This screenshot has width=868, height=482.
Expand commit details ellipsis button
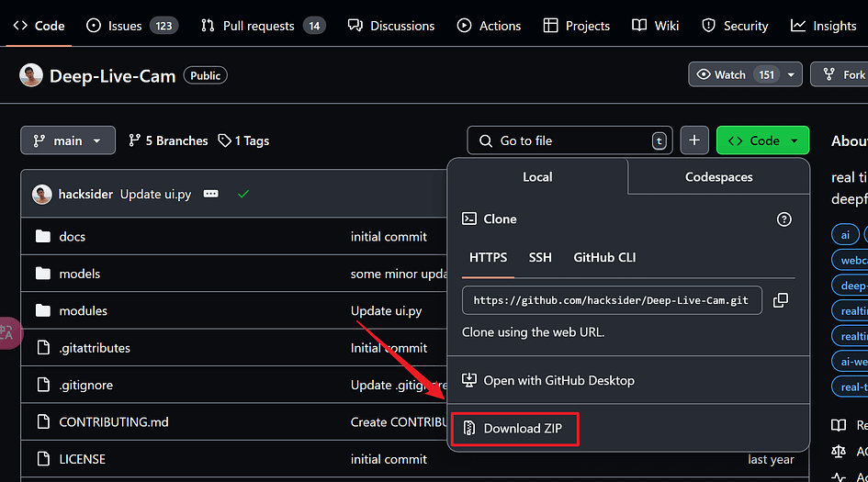coord(211,194)
